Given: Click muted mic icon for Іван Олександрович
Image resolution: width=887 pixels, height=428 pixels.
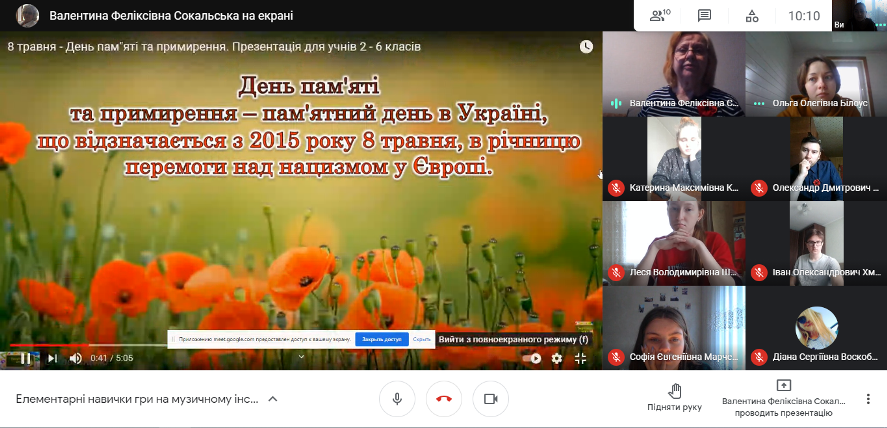Looking at the screenshot, I should [759, 273].
